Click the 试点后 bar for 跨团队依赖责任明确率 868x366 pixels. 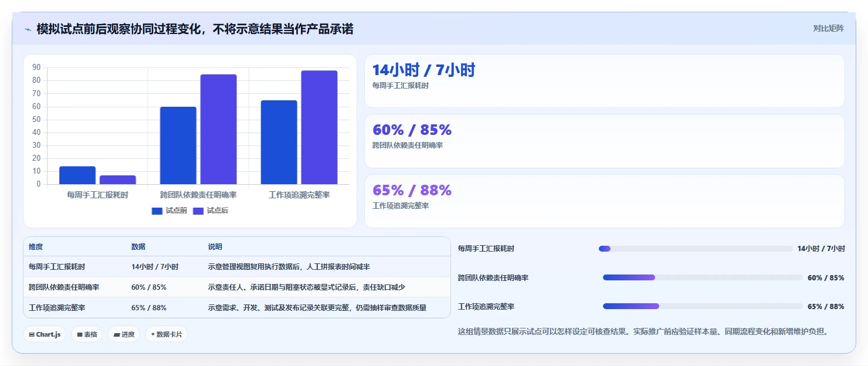pos(219,129)
